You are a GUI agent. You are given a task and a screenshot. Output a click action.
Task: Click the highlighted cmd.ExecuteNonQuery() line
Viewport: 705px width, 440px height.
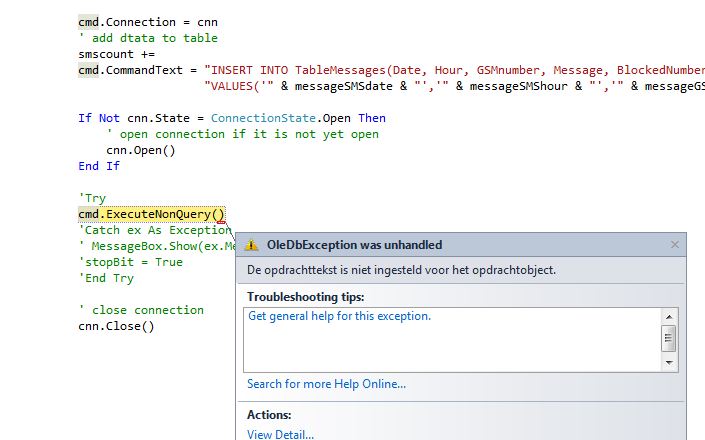point(152,214)
